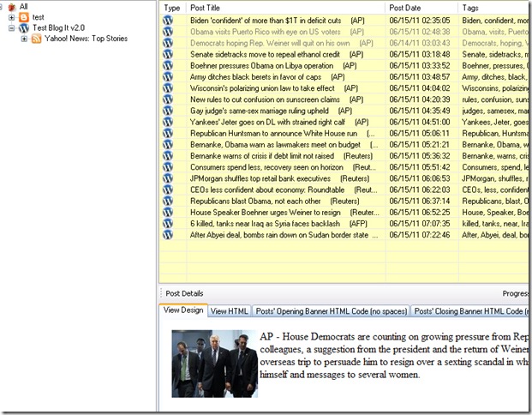Open Posts' Opening Banner HTML Code tab
The height and width of the screenshot is (415, 532).
coord(332,311)
